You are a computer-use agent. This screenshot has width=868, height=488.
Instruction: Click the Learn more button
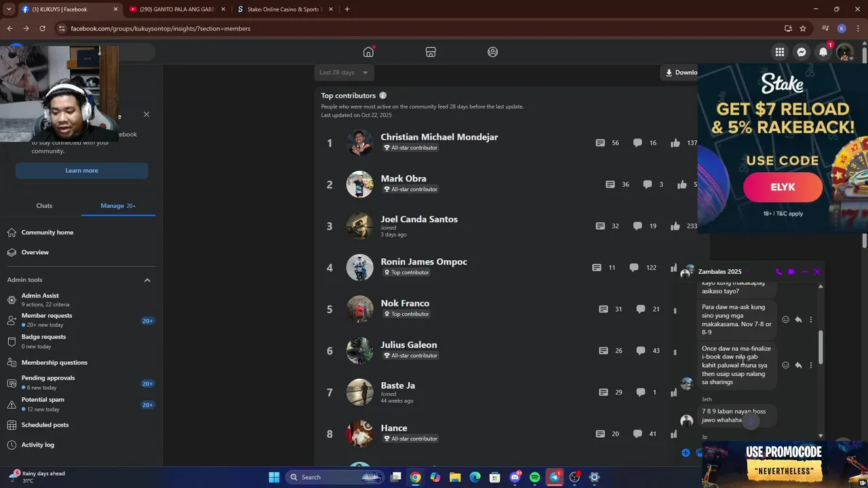click(x=81, y=170)
